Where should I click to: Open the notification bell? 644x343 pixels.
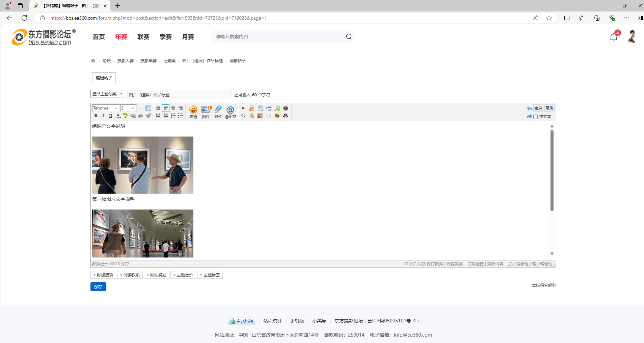click(x=613, y=37)
